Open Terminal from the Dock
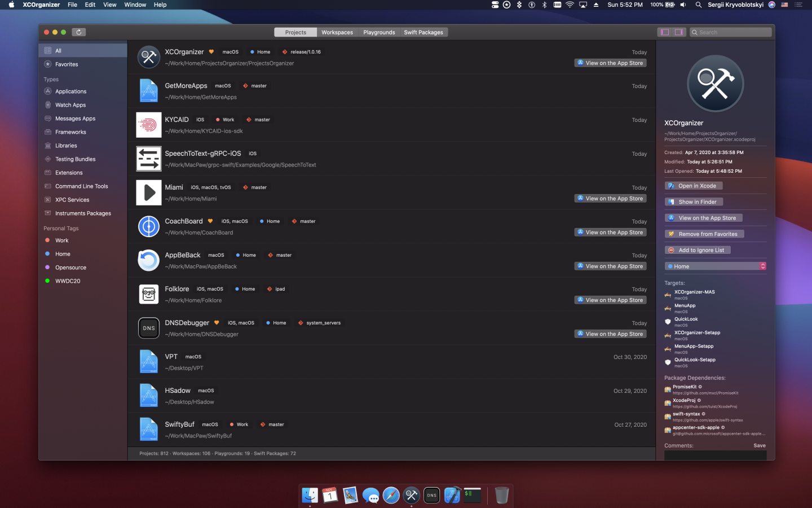 [x=472, y=495]
